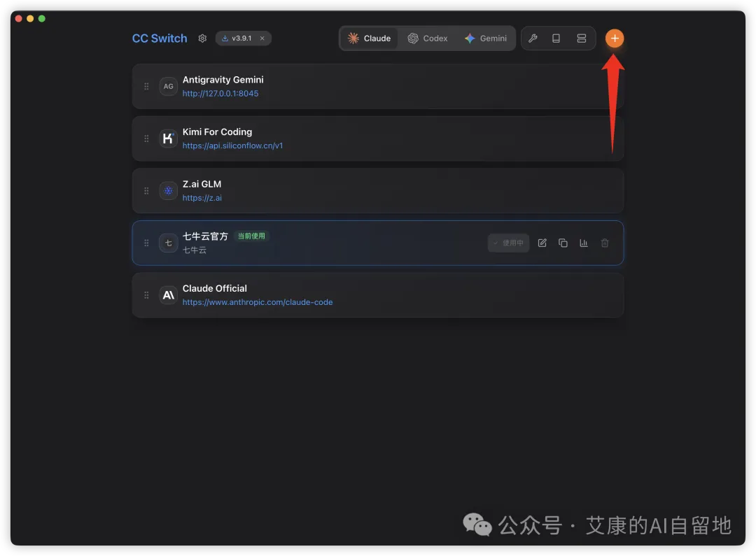Open the wrench tools icon
Screen dimensions: 756x556
pos(533,38)
